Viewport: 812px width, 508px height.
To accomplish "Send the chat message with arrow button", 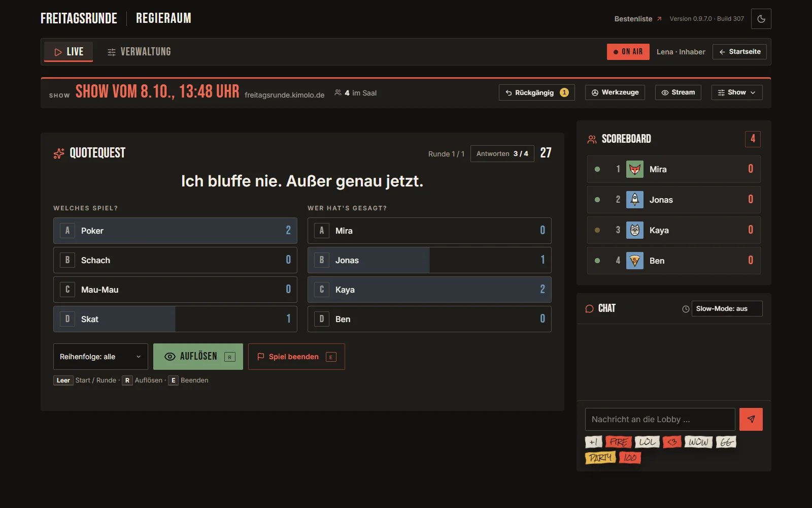I will click(x=751, y=419).
